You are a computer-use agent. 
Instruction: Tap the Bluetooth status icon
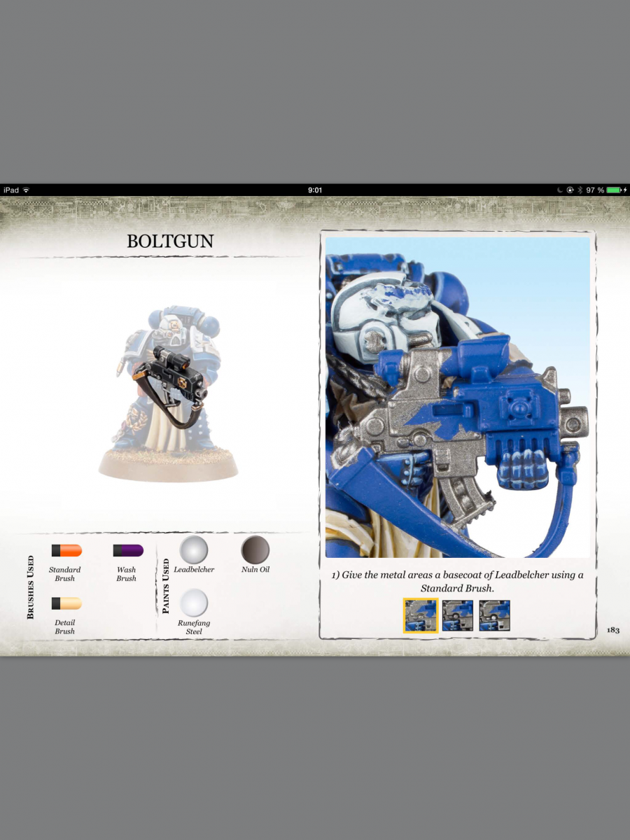(x=580, y=190)
